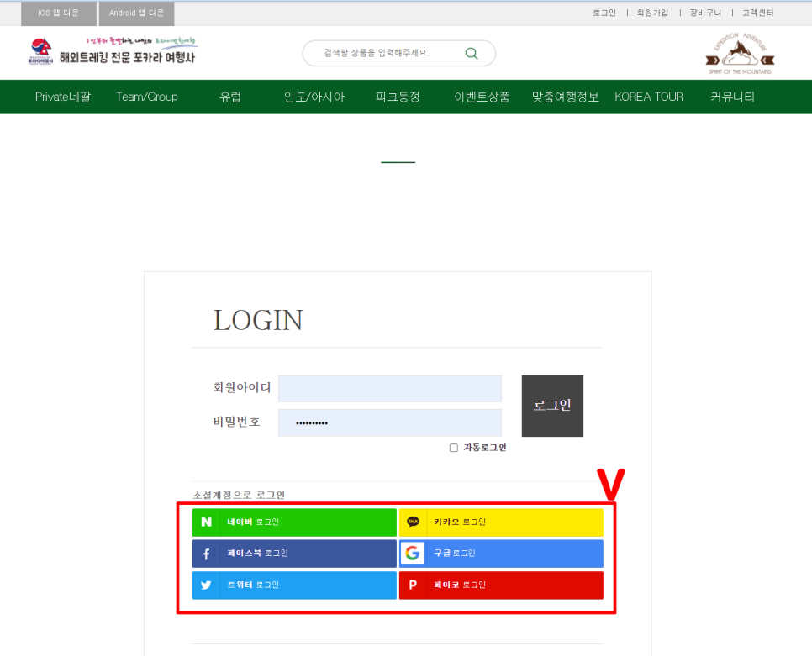The width and height of the screenshot is (812, 656).
Task: Click the 자동로그인 label text
Action: coord(485,448)
